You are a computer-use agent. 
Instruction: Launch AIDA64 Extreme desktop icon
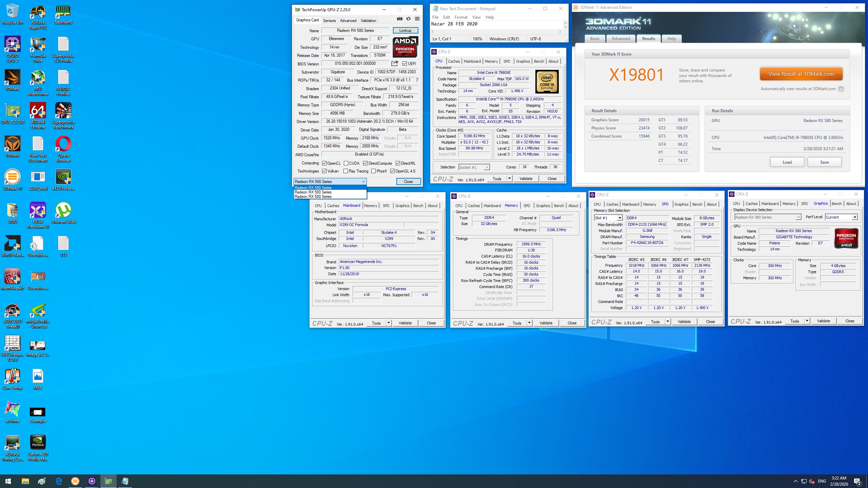38,116
